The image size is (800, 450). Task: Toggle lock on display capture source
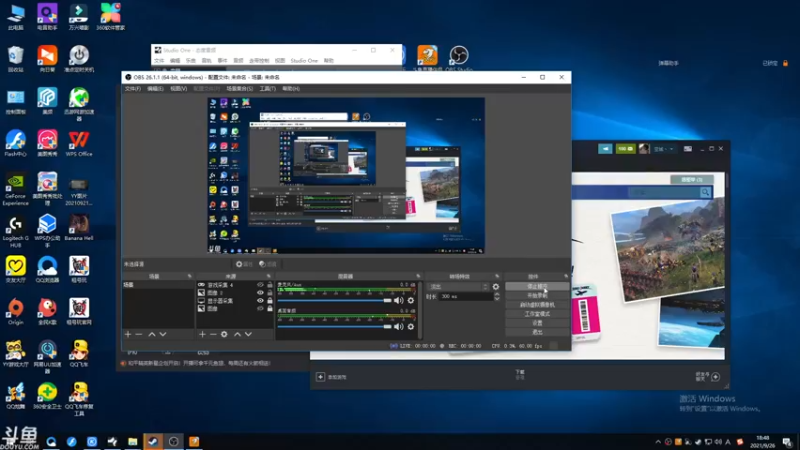tap(269, 301)
